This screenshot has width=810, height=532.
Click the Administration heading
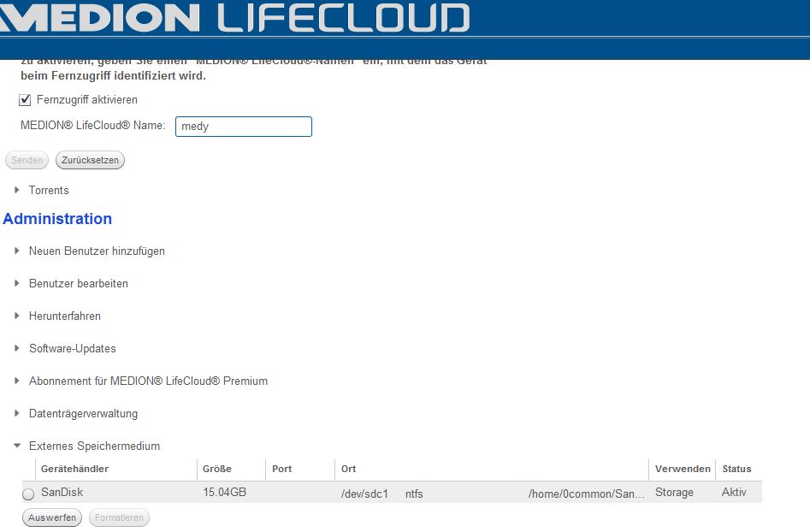point(57,219)
